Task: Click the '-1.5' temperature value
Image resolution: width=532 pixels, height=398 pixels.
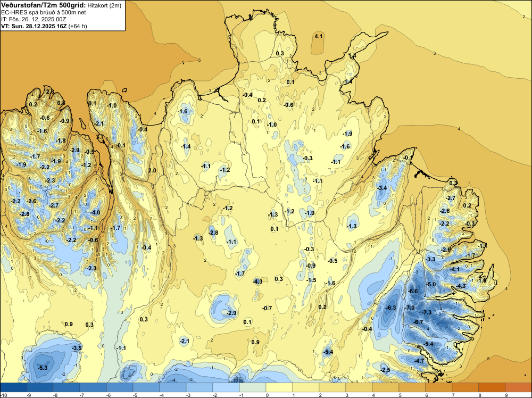Action: pos(311,280)
